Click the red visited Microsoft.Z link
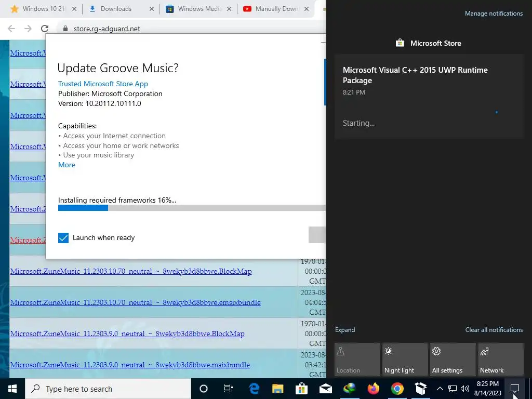 click(x=28, y=240)
